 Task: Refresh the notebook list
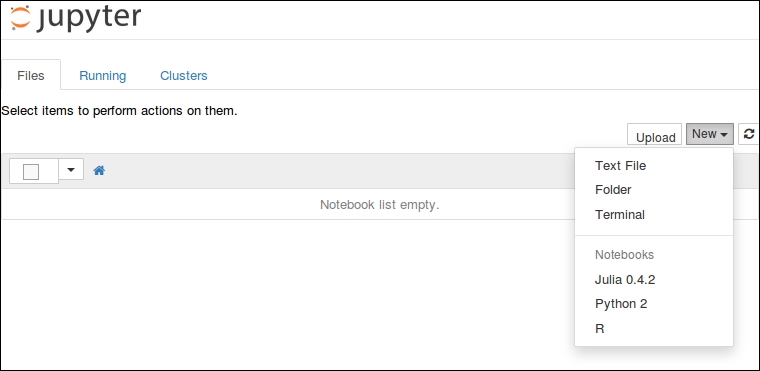(x=748, y=134)
